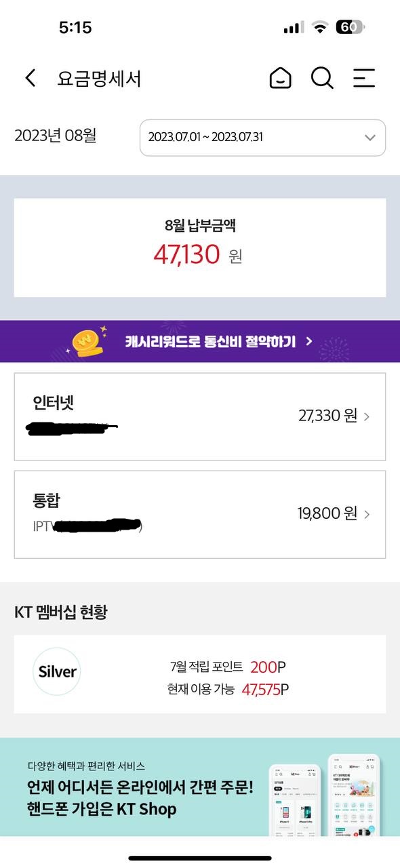
Task: Open the 통합 IPTV billing detail row
Action: 200,514
